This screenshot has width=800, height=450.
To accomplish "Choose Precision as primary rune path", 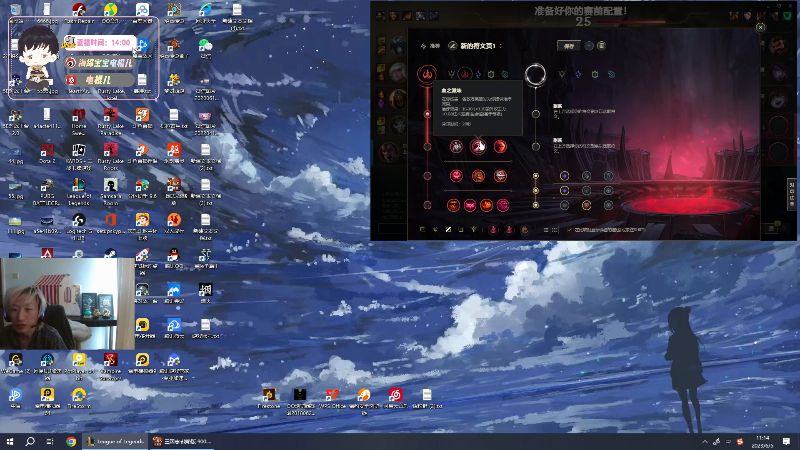I will (451, 74).
